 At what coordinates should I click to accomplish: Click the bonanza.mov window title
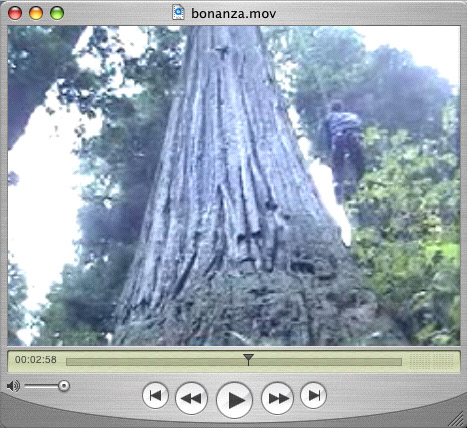233,14
